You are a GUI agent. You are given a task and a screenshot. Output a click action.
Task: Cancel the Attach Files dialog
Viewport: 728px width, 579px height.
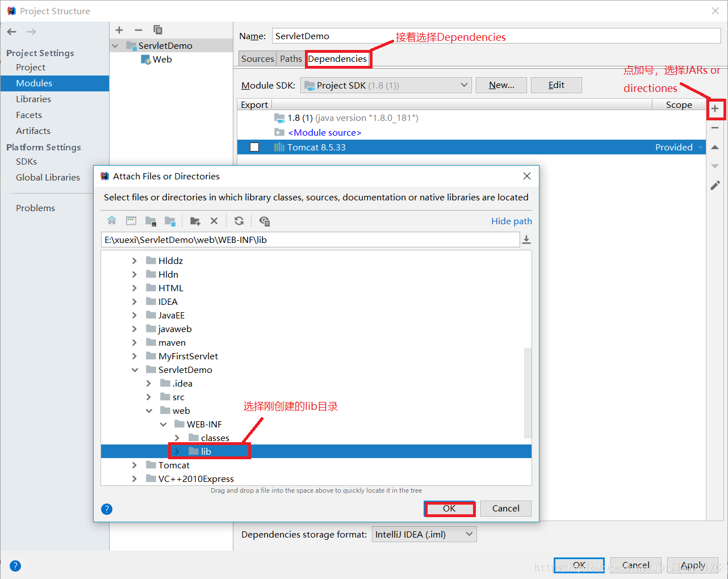point(506,508)
